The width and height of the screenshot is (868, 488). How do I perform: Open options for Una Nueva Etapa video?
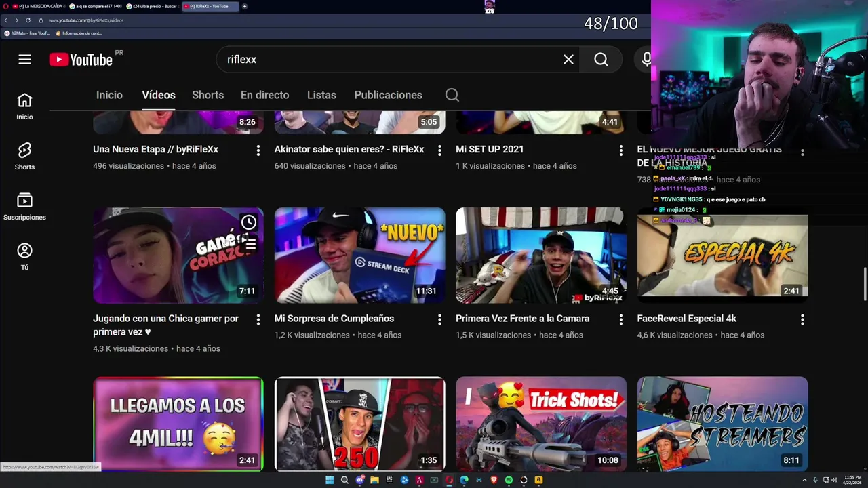click(x=258, y=150)
